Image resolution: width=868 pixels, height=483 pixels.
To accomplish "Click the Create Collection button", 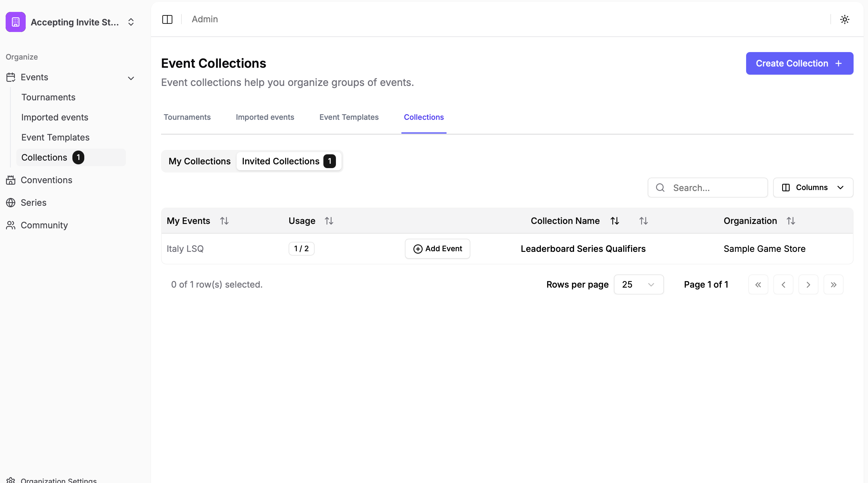I will 799,63.
